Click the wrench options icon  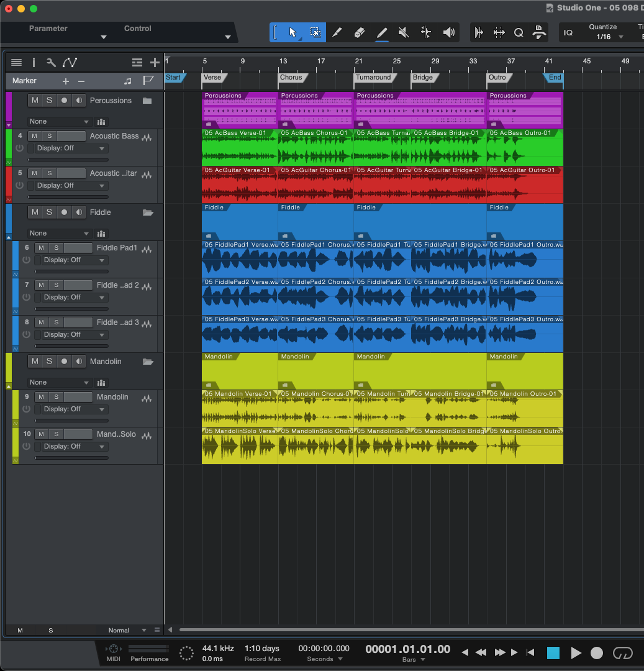(51, 63)
